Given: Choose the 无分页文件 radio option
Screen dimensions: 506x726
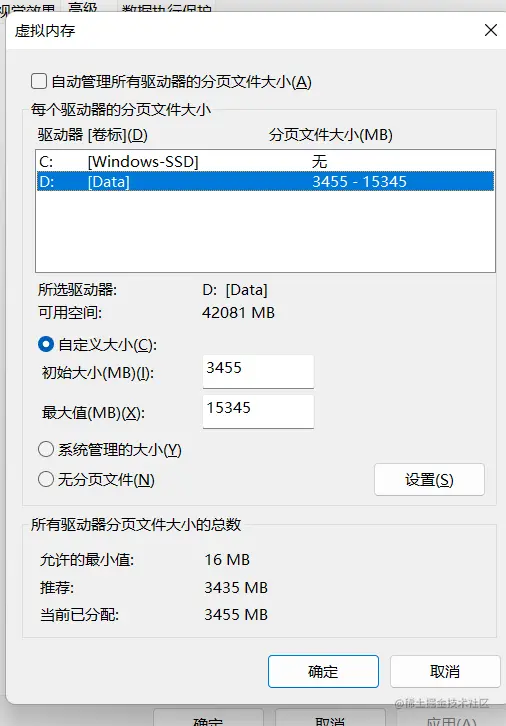Looking at the screenshot, I should (x=46, y=479).
